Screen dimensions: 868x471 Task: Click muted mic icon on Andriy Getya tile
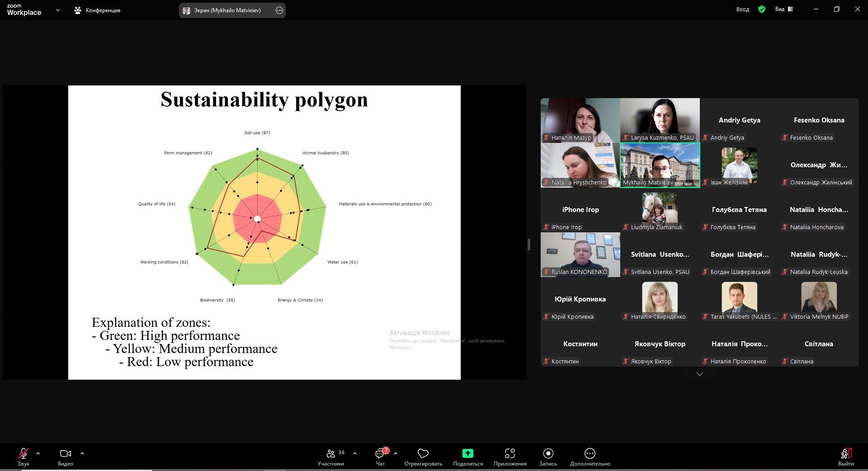pos(705,137)
